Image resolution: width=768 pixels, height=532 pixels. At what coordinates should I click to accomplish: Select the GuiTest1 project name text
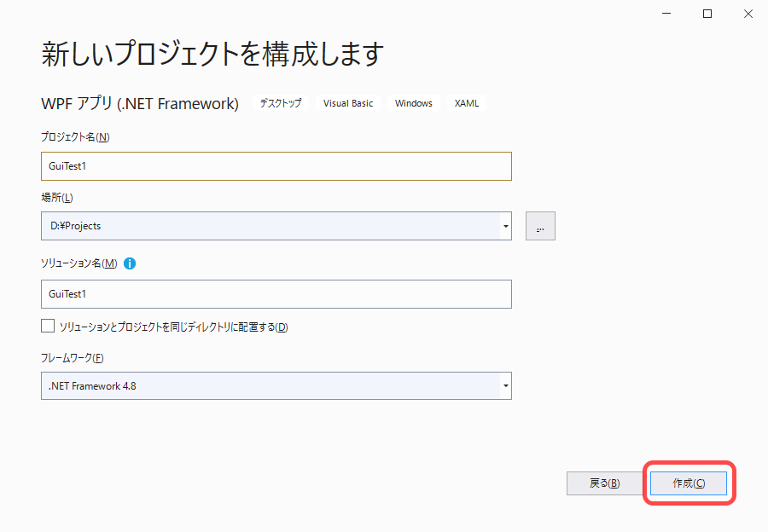coord(68,165)
